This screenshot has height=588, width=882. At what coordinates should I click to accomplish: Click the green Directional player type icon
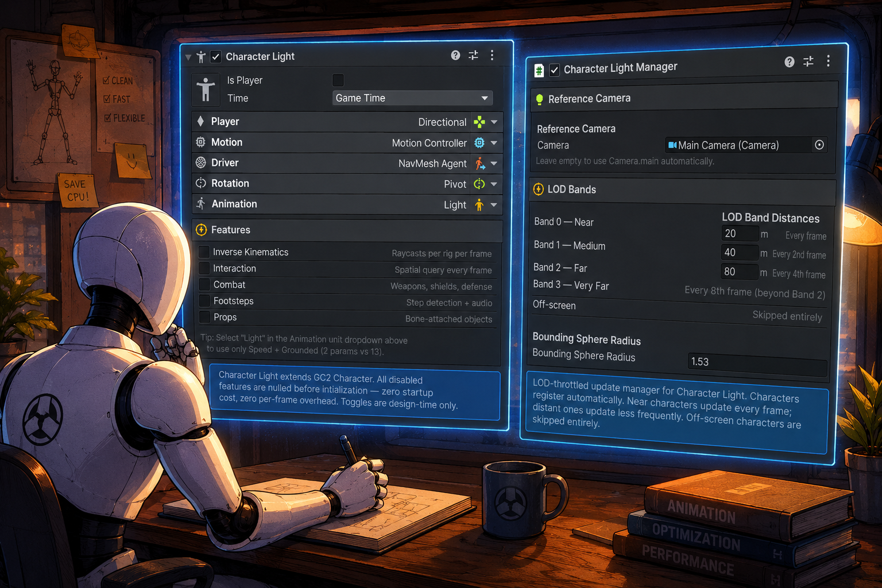pos(479,122)
